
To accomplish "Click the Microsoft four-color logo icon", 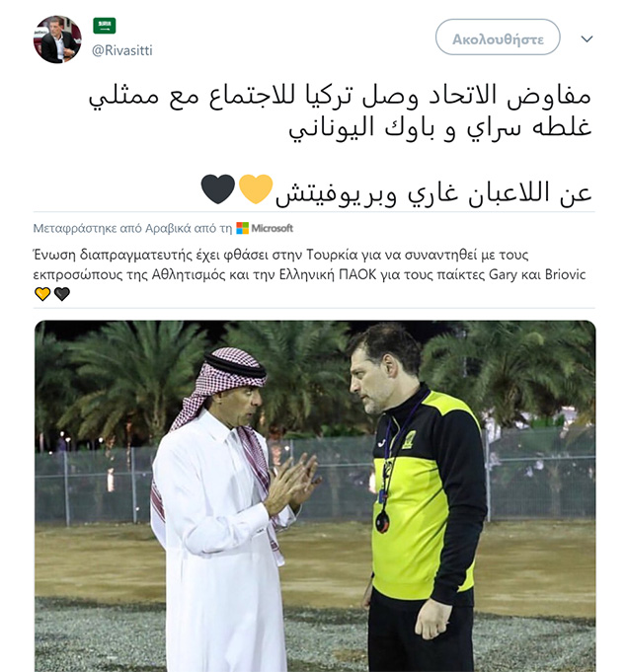I will coord(242,228).
